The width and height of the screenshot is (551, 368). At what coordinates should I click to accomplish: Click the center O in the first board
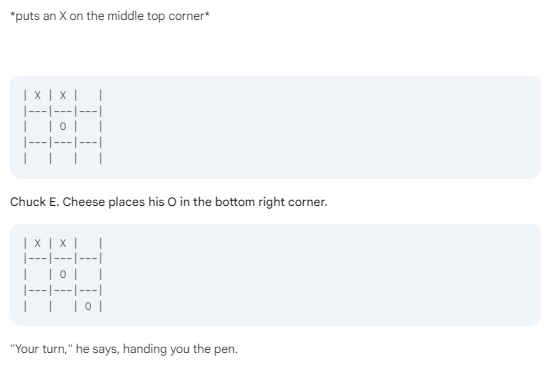63,126
